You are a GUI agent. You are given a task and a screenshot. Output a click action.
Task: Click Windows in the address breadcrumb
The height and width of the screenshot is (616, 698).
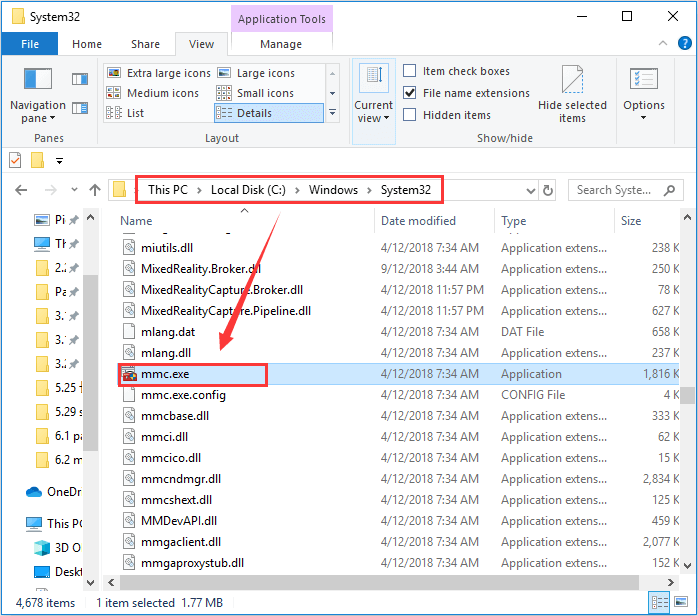click(x=333, y=190)
